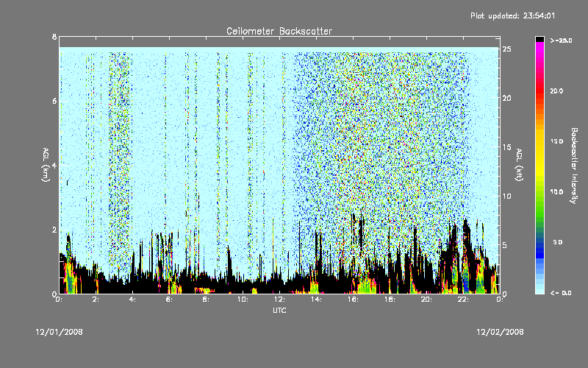The width and height of the screenshot is (588, 368).
Task: Click the "5" tick on the kft axis
Action: 505,245
